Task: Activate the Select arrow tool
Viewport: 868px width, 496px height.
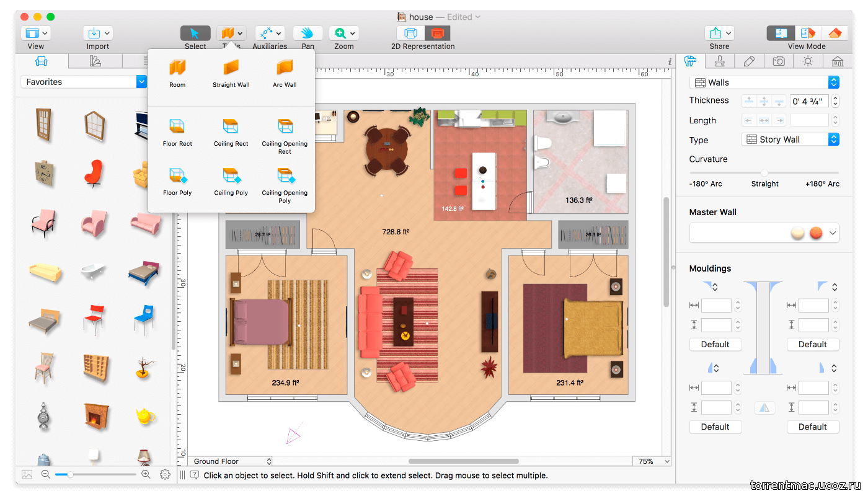Action: click(x=195, y=33)
